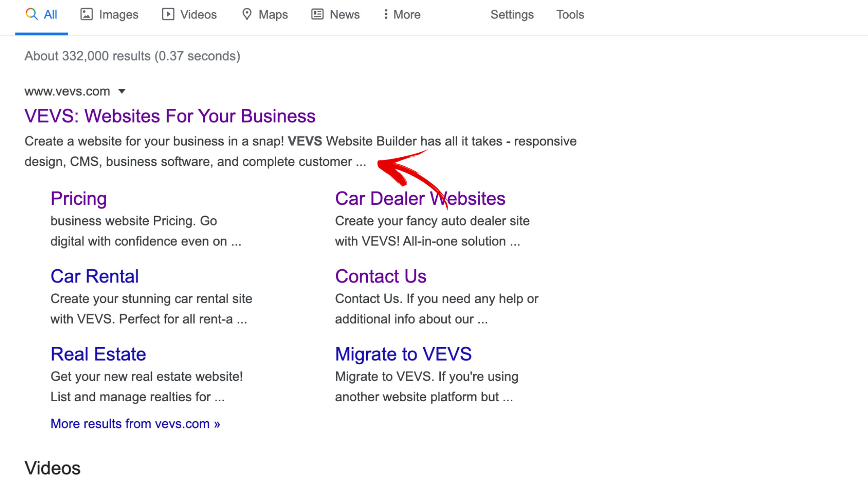Click the Images tab picture icon
The height and width of the screenshot is (488, 868).
[86, 14]
